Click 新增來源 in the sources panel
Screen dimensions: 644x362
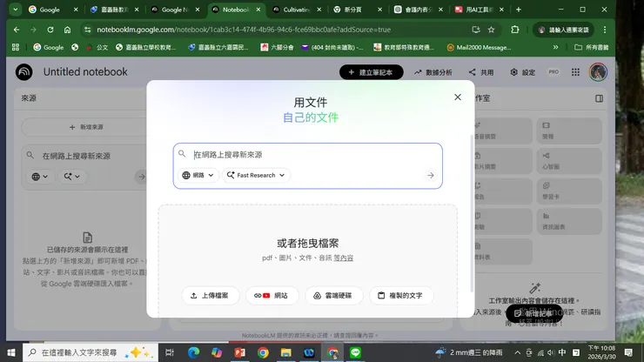(x=86, y=127)
